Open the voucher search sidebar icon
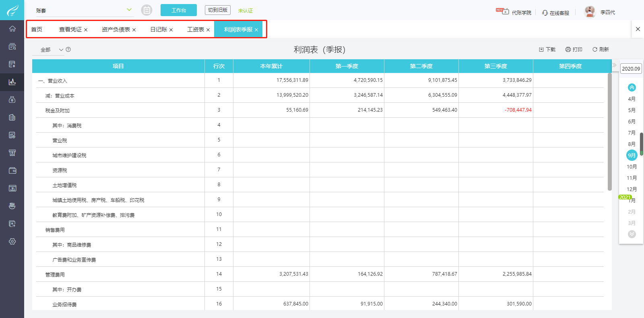This screenshot has width=644, height=318. click(12, 46)
